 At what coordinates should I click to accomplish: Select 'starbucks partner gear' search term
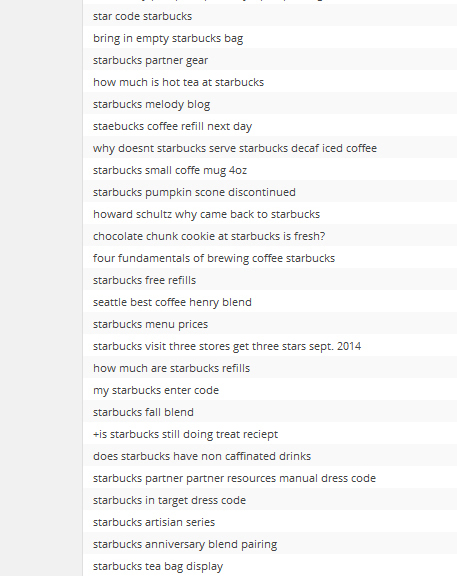150,60
